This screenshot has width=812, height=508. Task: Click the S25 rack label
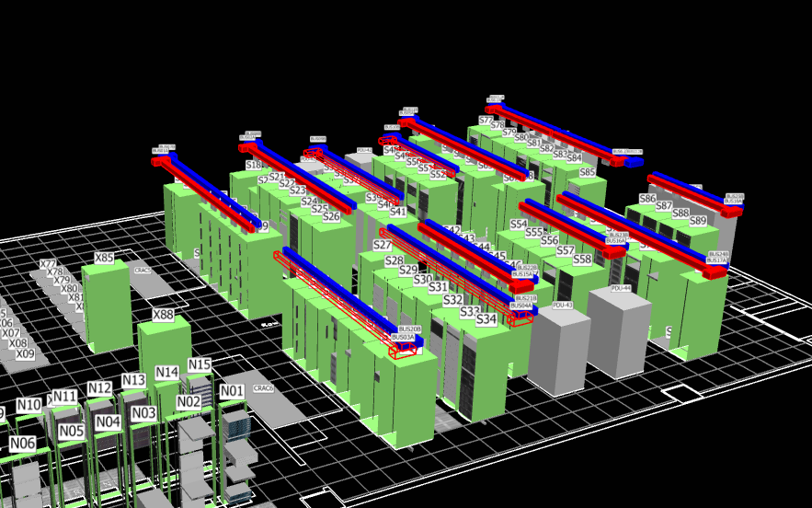(x=319, y=209)
